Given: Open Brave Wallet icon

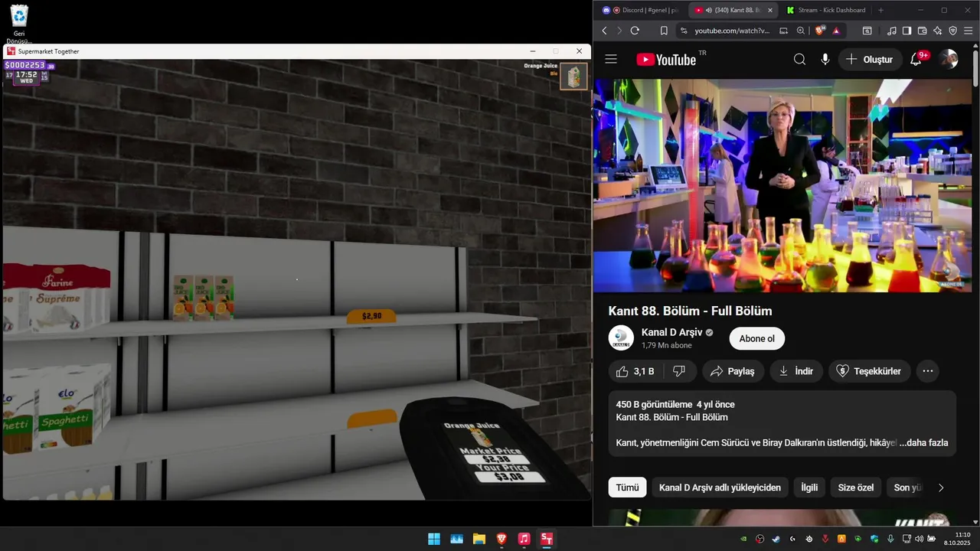Looking at the screenshot, I should pyautogui.click(x=922, y=31).
